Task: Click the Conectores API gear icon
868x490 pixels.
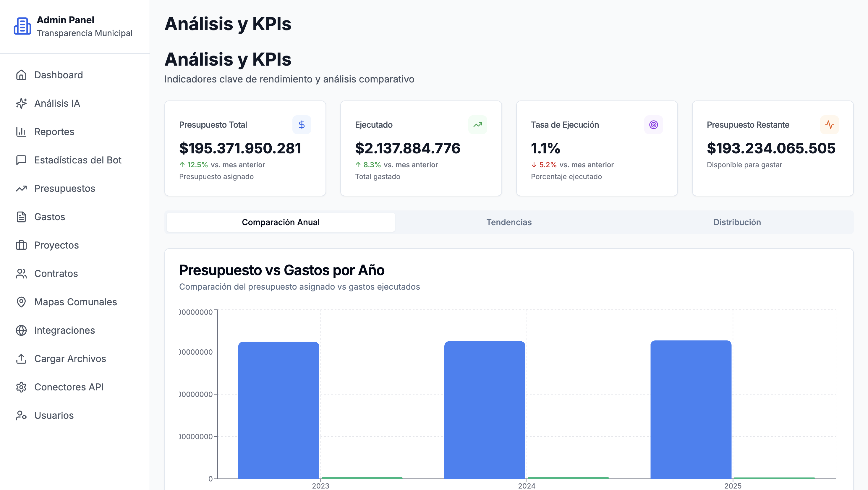Action: click(x=21, y=387)
